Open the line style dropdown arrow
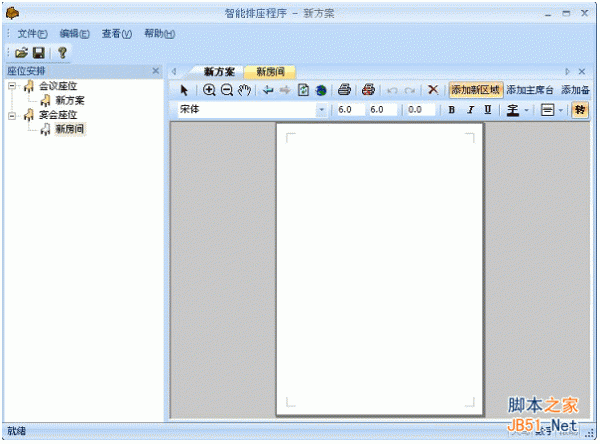Image resolution: width=600 pixels, height=444 pixels. pos(561,110)
